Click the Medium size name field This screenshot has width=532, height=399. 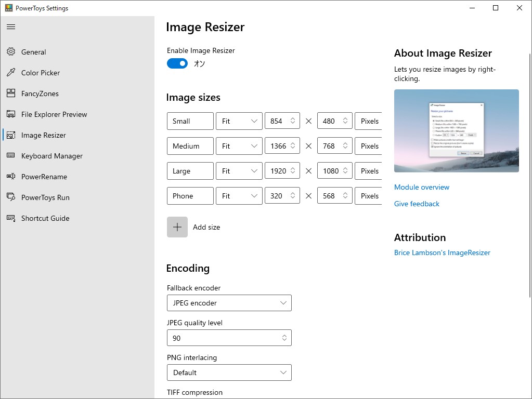(190, 146)
